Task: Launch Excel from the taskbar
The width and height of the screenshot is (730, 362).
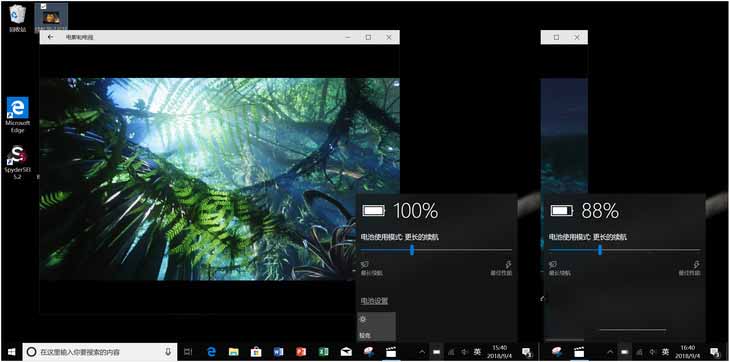Action: click(x=323, y=352)
